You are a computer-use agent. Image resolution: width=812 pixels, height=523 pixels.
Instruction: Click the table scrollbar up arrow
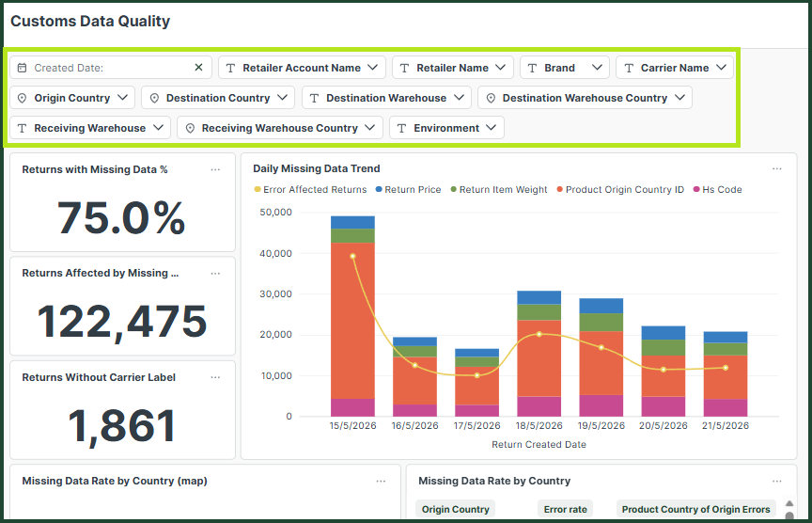click(789, 503)
